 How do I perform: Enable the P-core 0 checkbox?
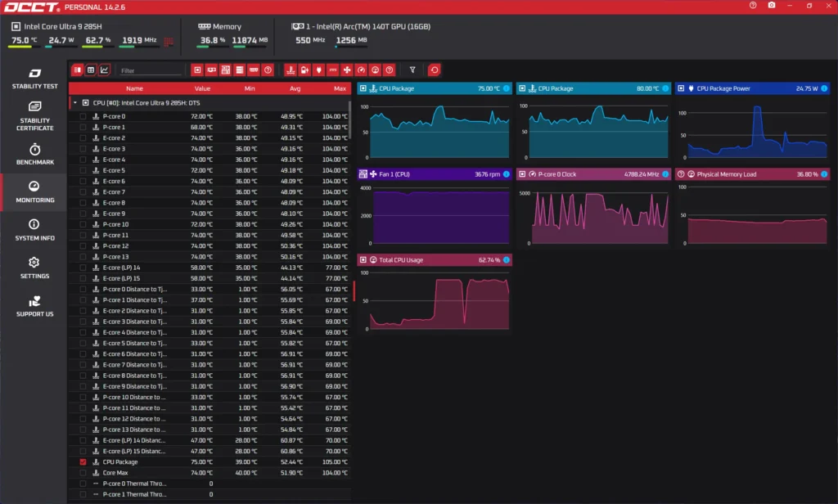(x=83, y=117)
